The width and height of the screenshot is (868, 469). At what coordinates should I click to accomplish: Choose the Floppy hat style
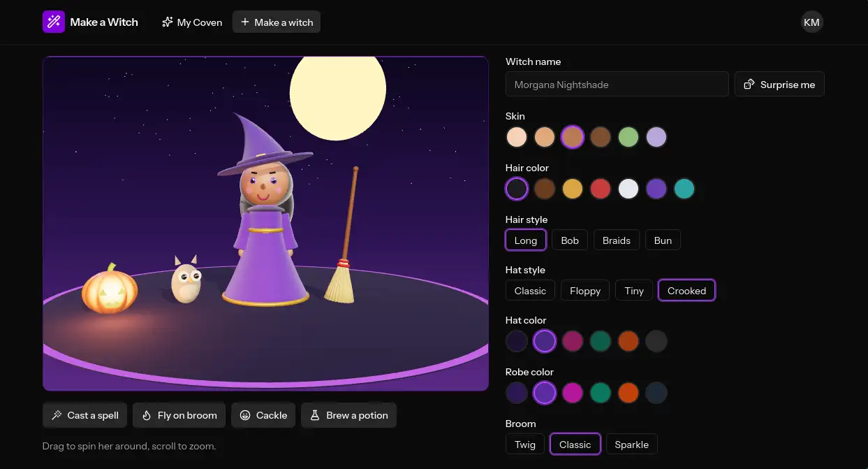pos(585,291)
